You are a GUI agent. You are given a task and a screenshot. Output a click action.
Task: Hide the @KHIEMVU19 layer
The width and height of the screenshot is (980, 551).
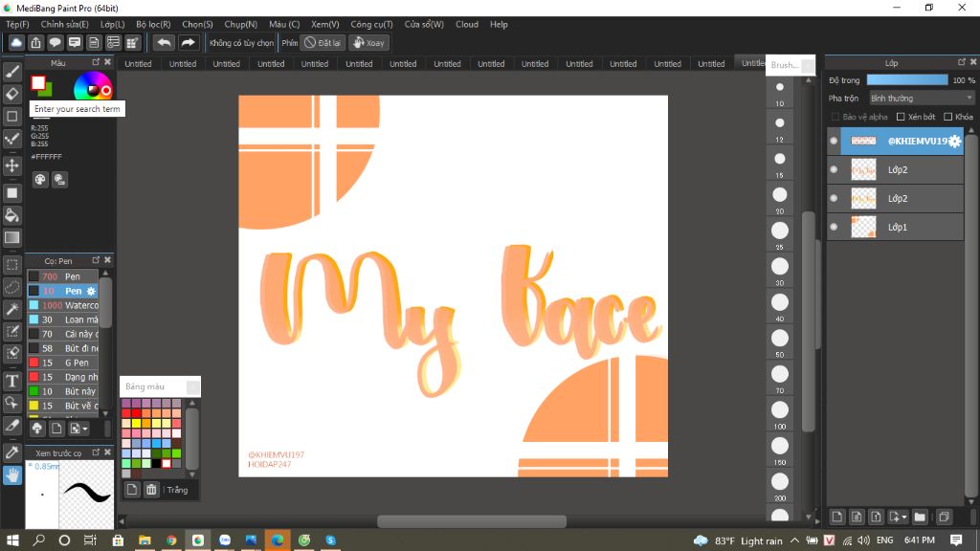834,142
